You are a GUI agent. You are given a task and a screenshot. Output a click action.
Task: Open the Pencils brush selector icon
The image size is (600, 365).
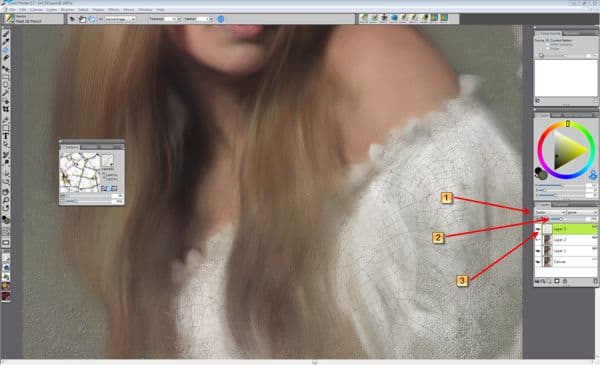(x=9, y=19)
